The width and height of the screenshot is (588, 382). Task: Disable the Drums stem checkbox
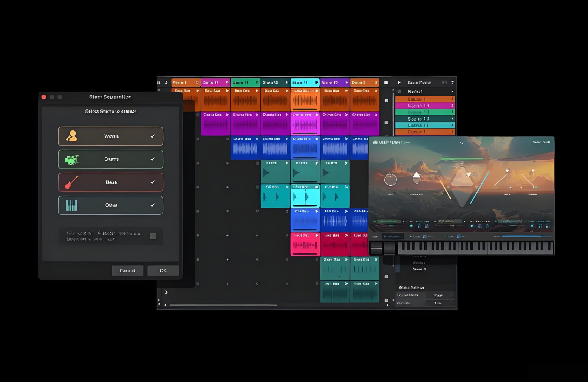[x=153, y=159]
